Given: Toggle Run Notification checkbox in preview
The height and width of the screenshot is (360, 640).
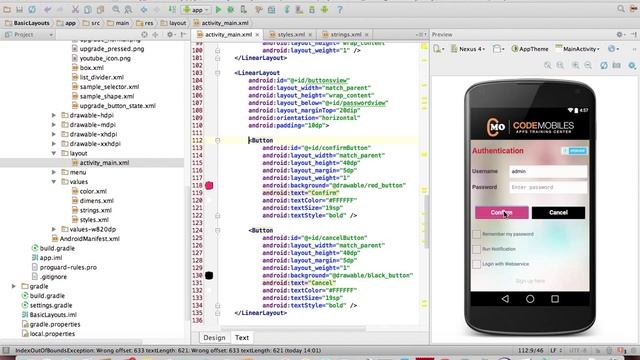Looking at the screenshot, I should pyautogui.click(x=476, y=249).
